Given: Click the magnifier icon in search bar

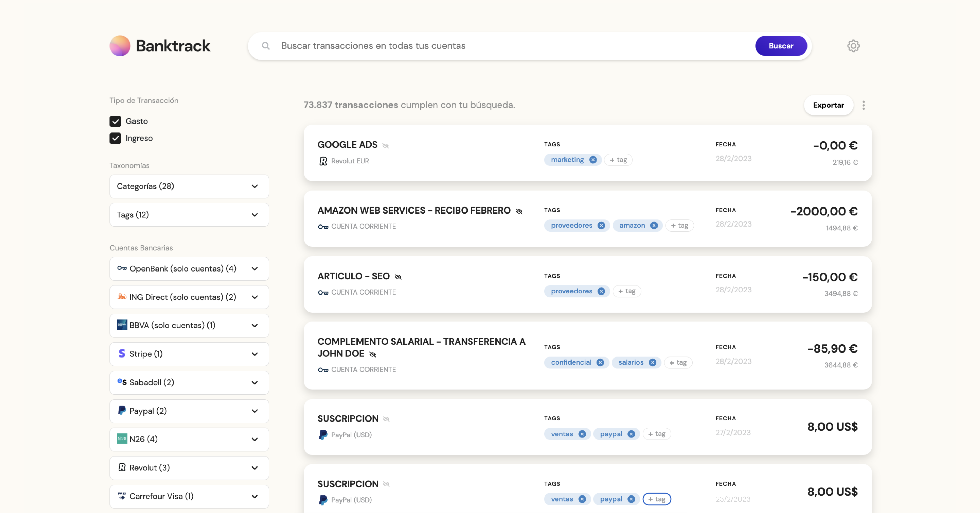Looking at the screenshot, I should click(266, 46).
